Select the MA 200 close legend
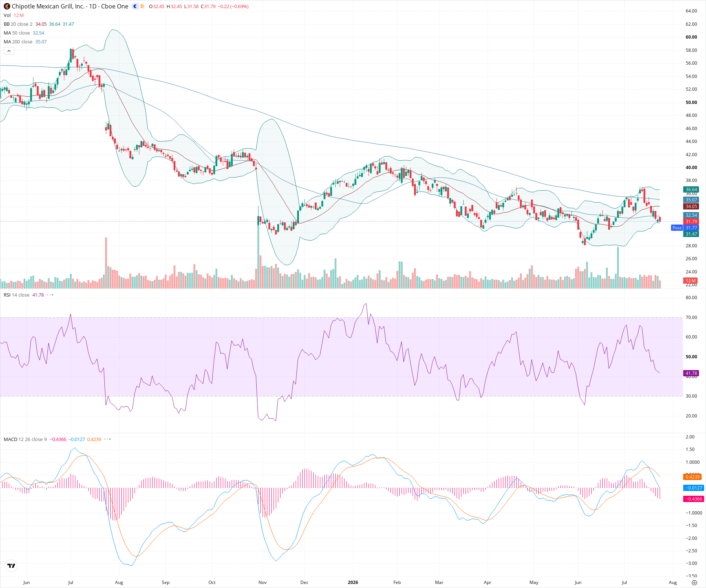 pyautogui.click(x=18, y=42)
